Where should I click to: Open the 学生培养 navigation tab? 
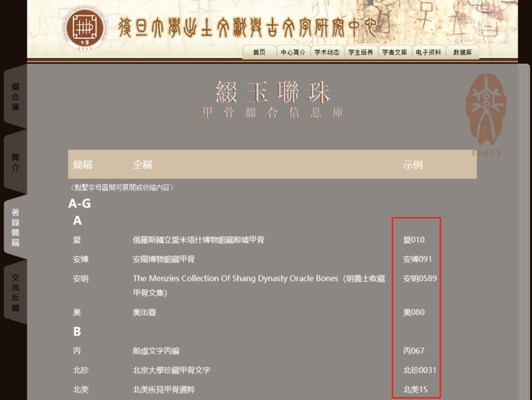pos(361,52)
